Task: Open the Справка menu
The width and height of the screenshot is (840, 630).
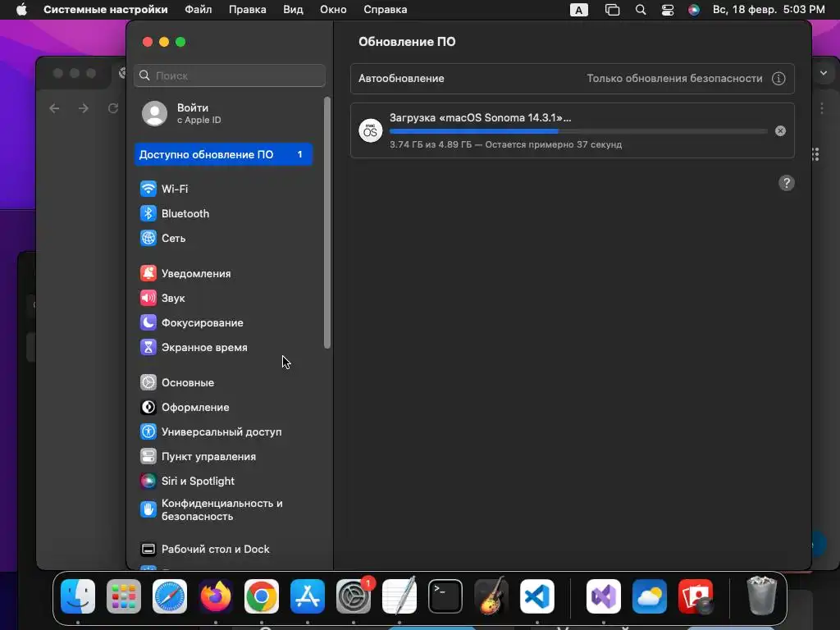Action: (386, 10)
